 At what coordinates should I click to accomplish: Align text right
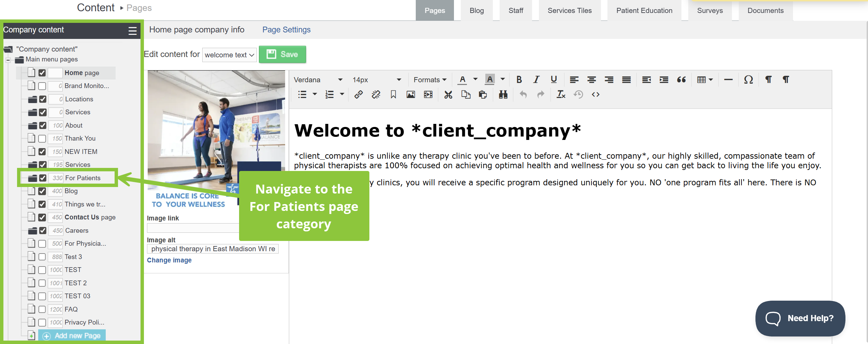609,80
